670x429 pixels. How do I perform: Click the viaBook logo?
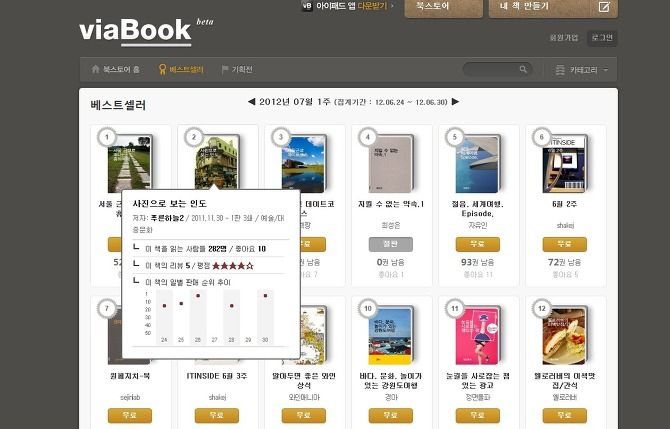click(135, 31)
